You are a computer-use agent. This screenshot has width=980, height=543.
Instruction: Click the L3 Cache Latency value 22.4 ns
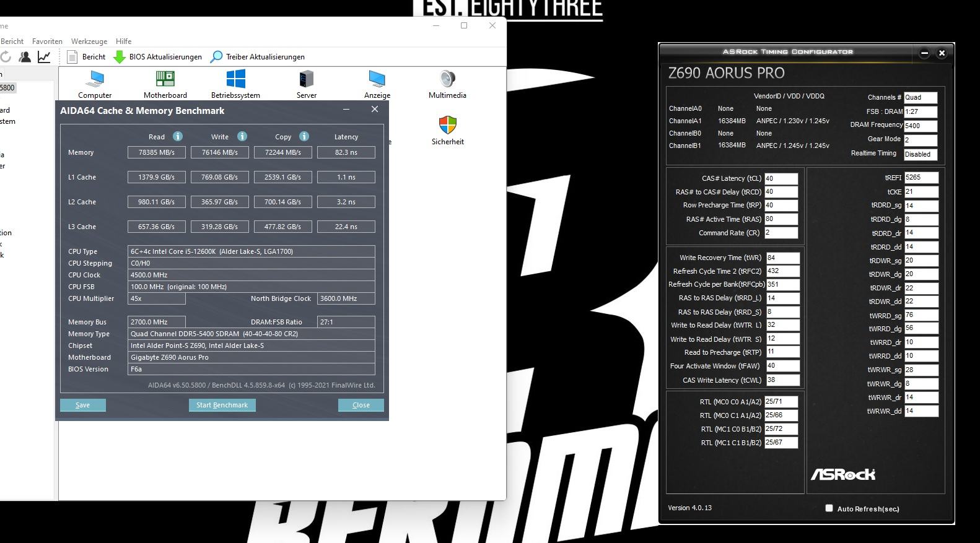click(x=346, y=227)
